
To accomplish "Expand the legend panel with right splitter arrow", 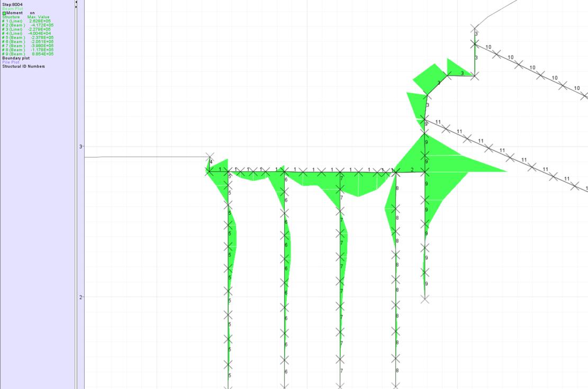I will pyautogui.click(x=76, y=6).
